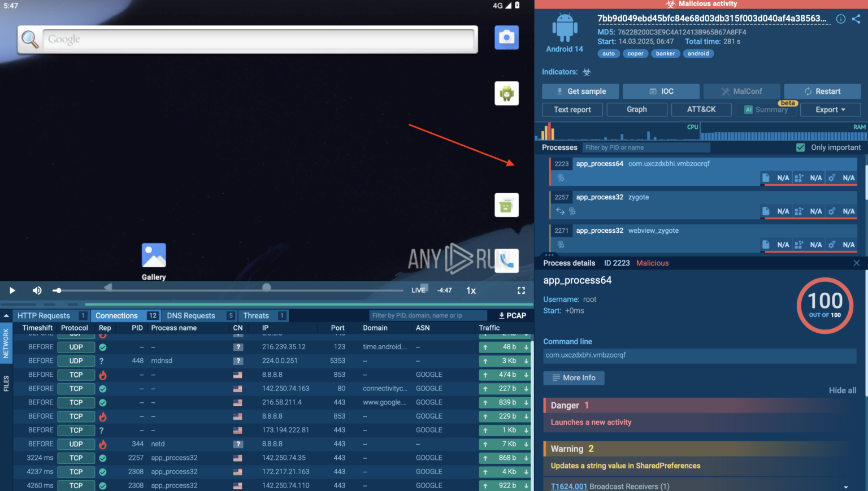The image size is (868, 491).
Task: Open the Threats tab
Action: click(256, 316)
